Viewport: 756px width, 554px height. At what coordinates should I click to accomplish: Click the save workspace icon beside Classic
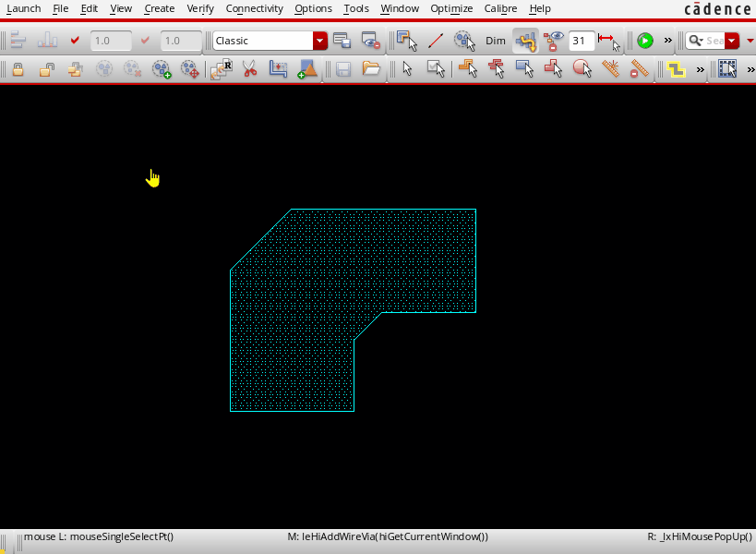342,41
